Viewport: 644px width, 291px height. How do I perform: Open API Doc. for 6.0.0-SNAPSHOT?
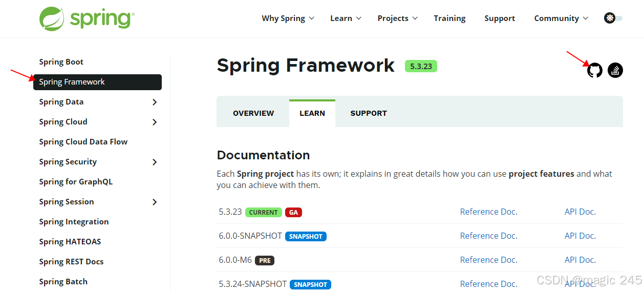click(580, 236)
